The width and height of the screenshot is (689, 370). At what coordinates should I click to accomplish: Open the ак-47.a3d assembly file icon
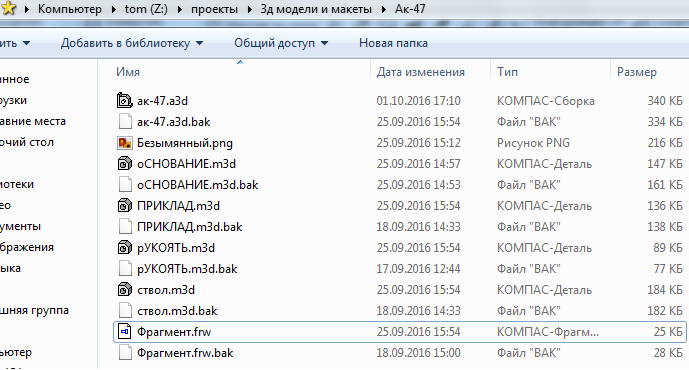pyautogui.click(x=125, y=101)
